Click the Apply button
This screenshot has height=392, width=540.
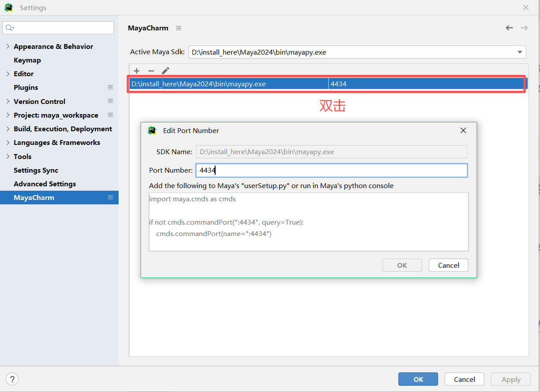[x=511, y=379]
